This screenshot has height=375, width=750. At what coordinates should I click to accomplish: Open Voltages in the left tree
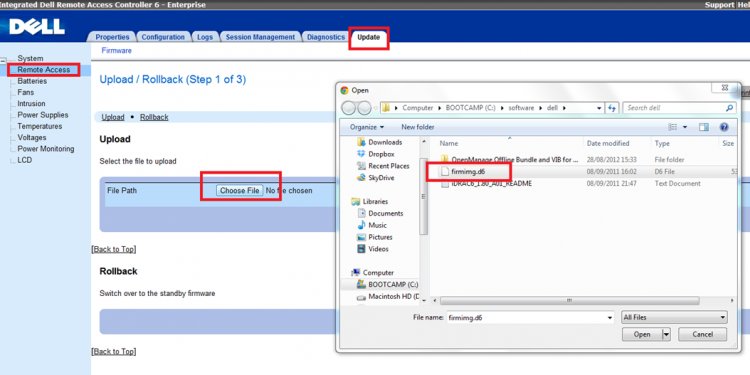click(32, 137)
